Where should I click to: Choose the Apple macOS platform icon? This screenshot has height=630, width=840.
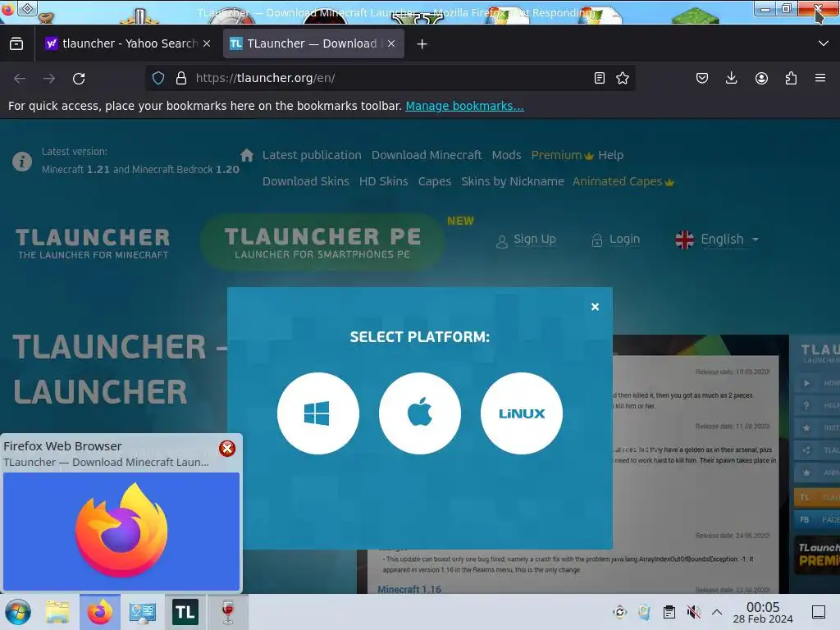(x=419, y=413)
